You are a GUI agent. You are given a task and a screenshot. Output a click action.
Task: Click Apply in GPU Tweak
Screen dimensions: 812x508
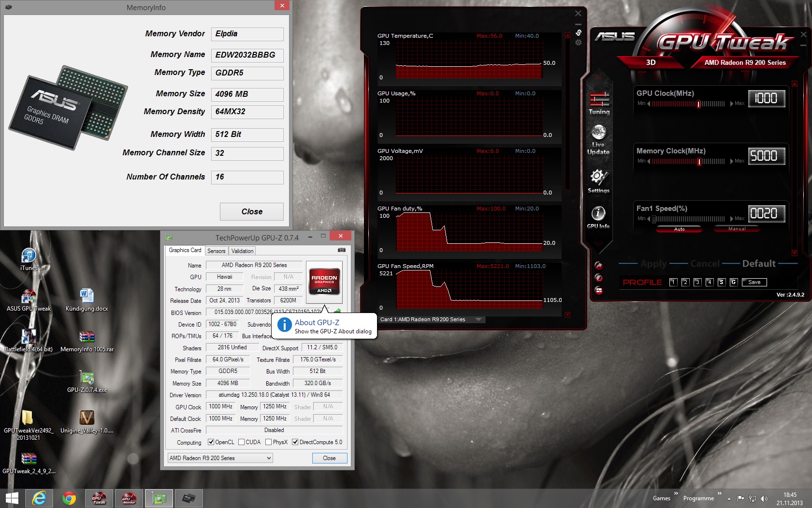653,264
